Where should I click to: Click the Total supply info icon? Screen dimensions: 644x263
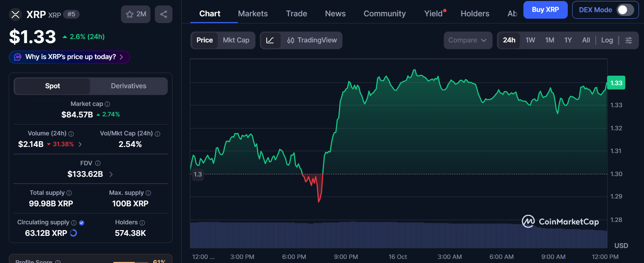coord(69,193)
